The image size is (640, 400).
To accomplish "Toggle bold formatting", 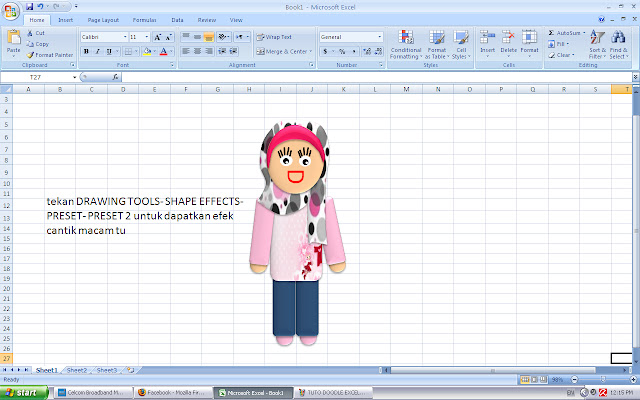I will tap(86, 51).
